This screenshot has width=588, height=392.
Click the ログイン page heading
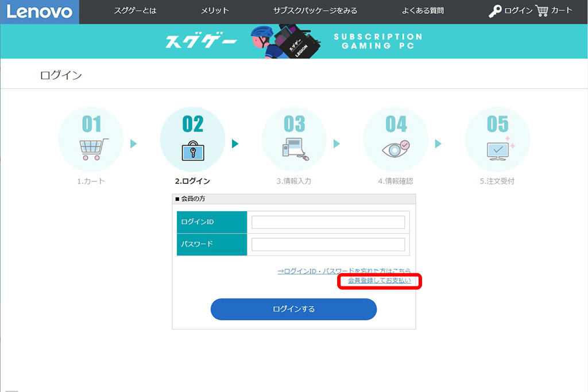pos(61,75)
